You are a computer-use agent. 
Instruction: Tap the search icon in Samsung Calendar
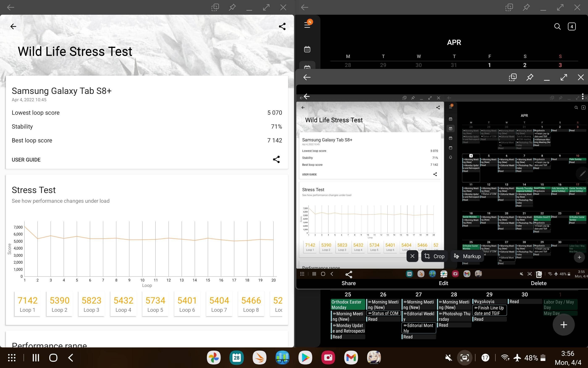coord(558,26)
